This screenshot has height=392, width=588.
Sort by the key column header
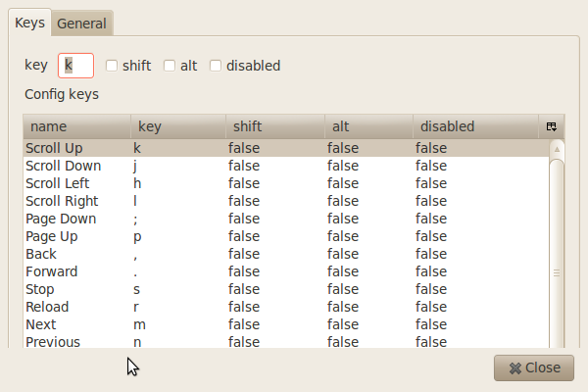coord(176,126)
